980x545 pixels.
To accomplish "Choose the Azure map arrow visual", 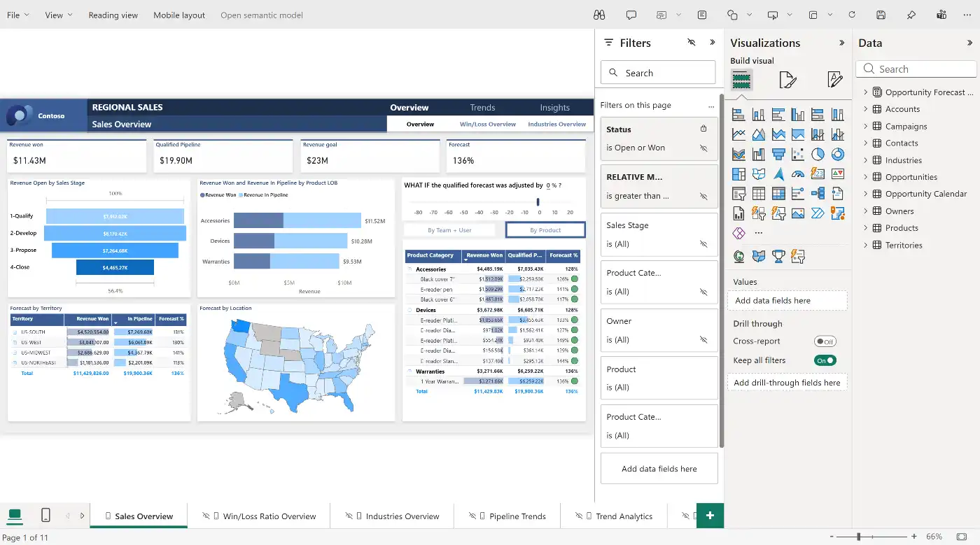I will [778, 174].
